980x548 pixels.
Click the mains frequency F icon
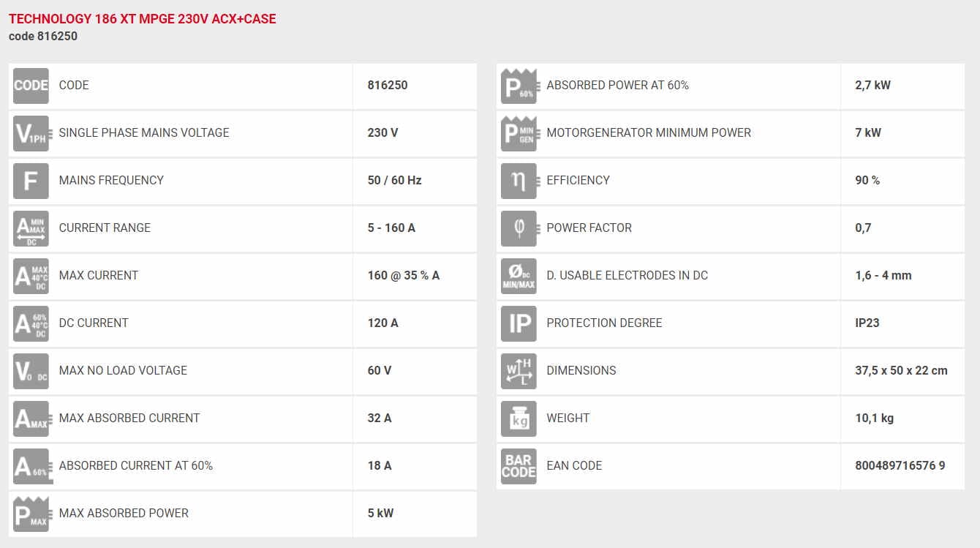pos(31,181)
